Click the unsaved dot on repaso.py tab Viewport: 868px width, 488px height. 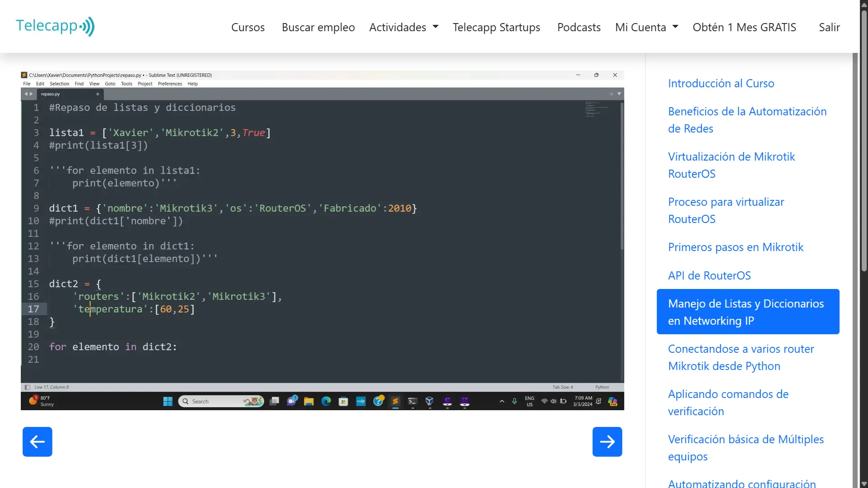[98, 94]
